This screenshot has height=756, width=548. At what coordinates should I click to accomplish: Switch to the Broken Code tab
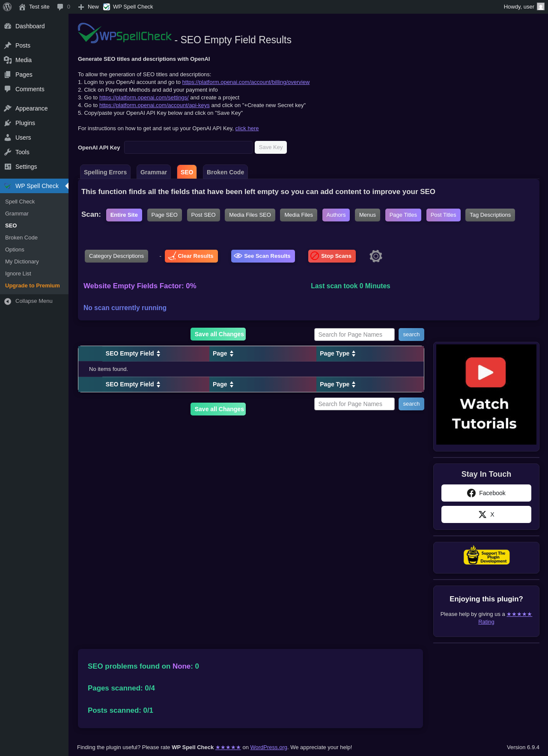[225, 172]
